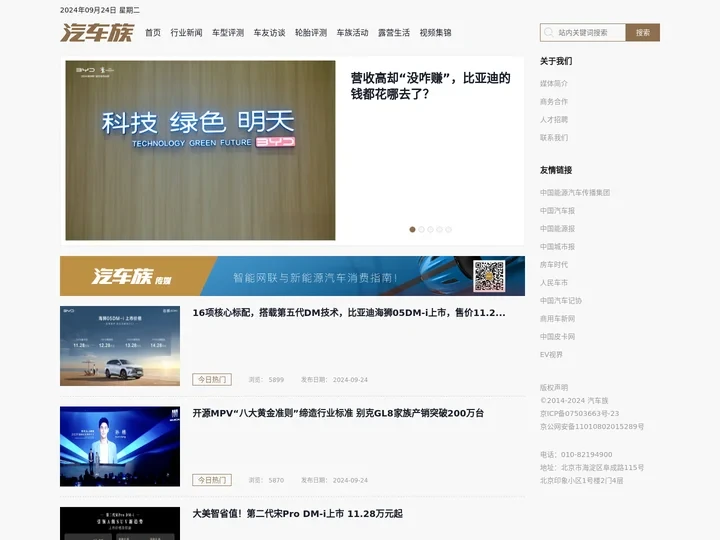Visit 中国汽车记协 friend link

(x=561, y=300)
